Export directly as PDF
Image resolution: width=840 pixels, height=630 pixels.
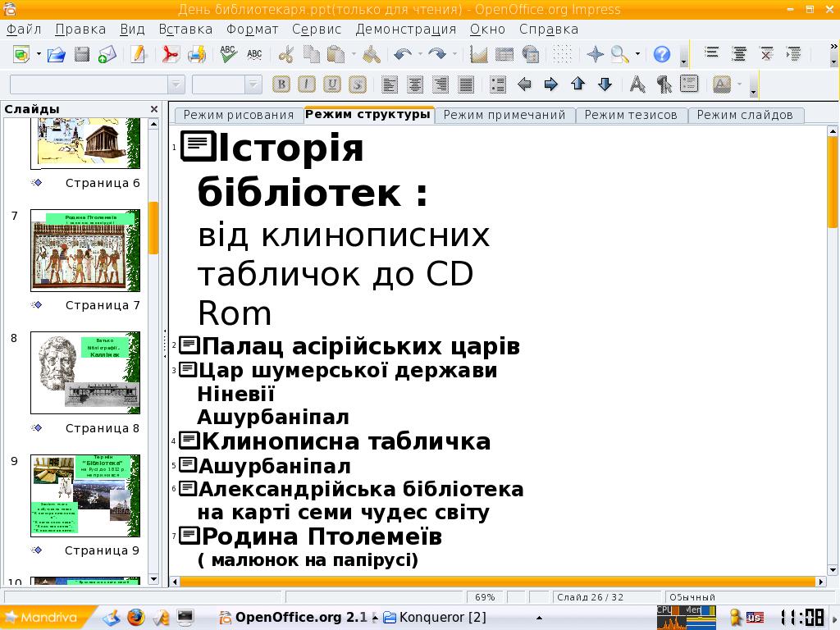point(171,54)
